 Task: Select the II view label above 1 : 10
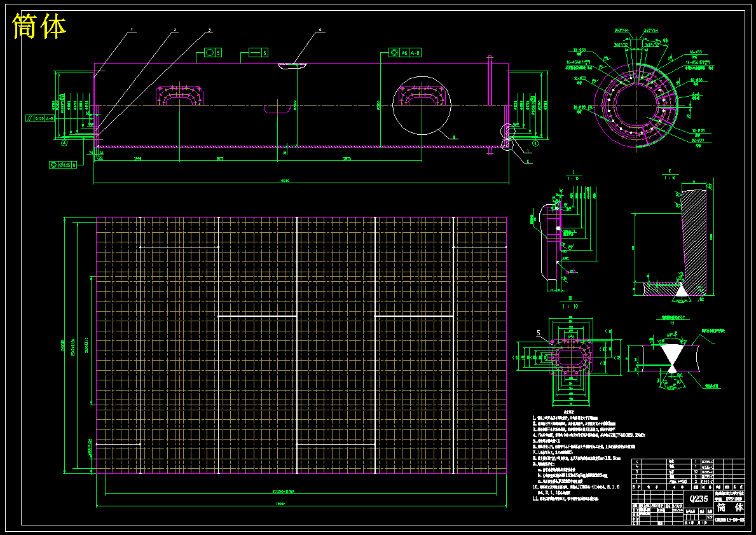click(570, 298)
